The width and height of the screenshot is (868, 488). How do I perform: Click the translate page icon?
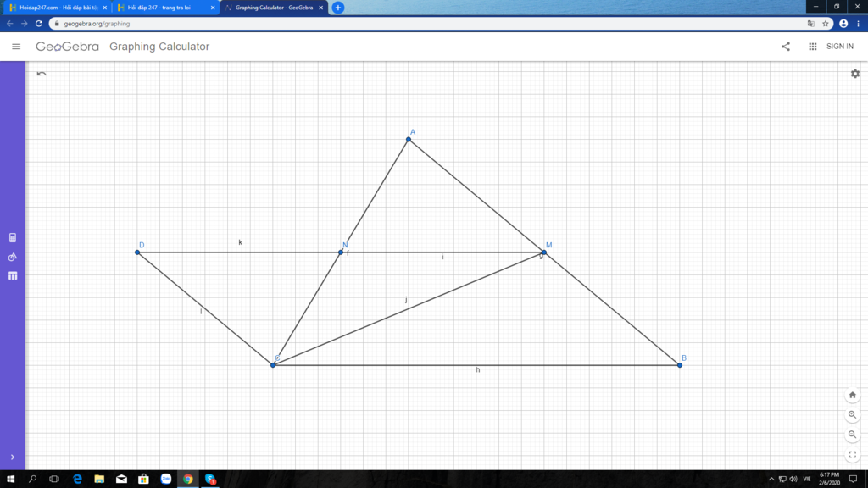pyautogui.click(x=811, y=24)
